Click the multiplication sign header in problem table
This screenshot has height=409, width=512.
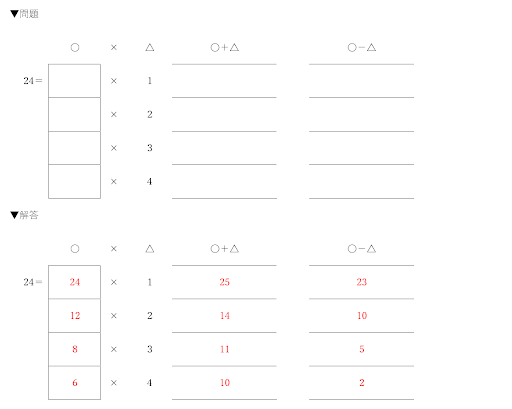point(114,48)
